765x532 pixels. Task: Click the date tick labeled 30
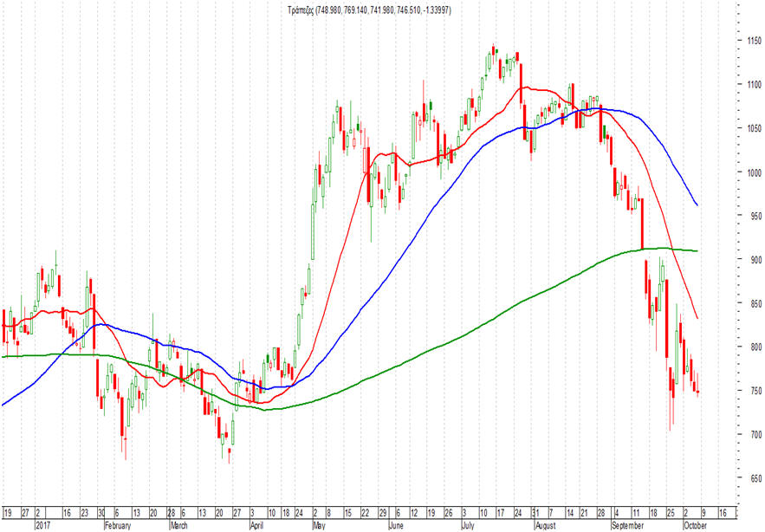click(101, 513)
